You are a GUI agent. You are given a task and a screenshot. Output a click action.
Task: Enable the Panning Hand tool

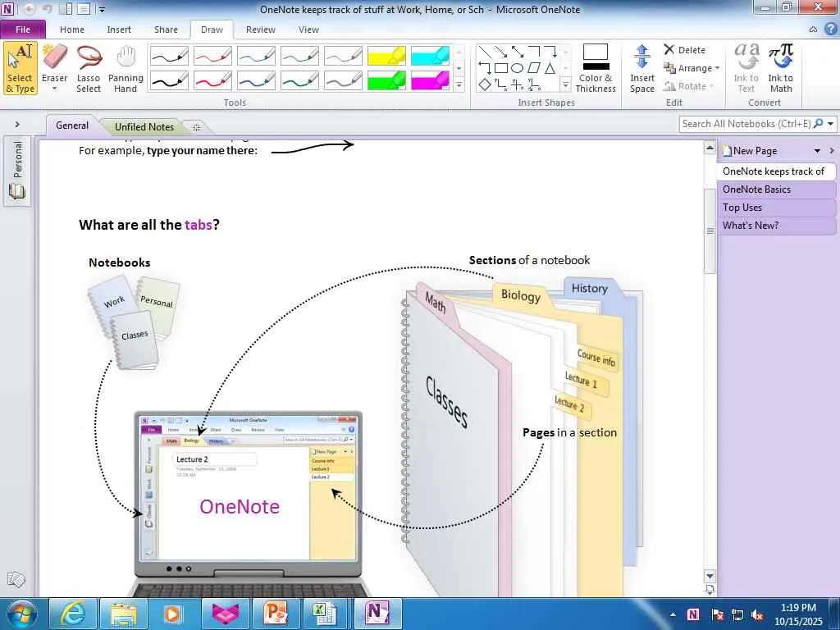(x=126, y=69)
